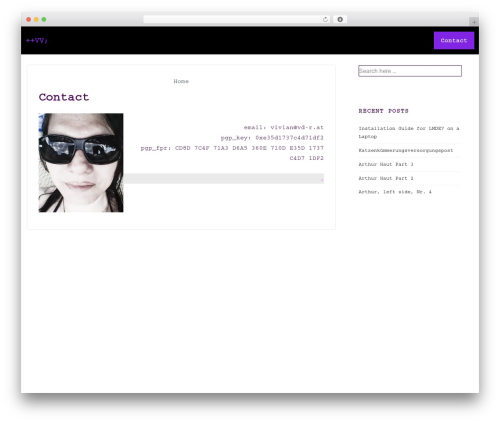The width and height of the screenshot is (500, 423).
Task: Click the dark circular browser toolbar icon
Action: [340, 20]
